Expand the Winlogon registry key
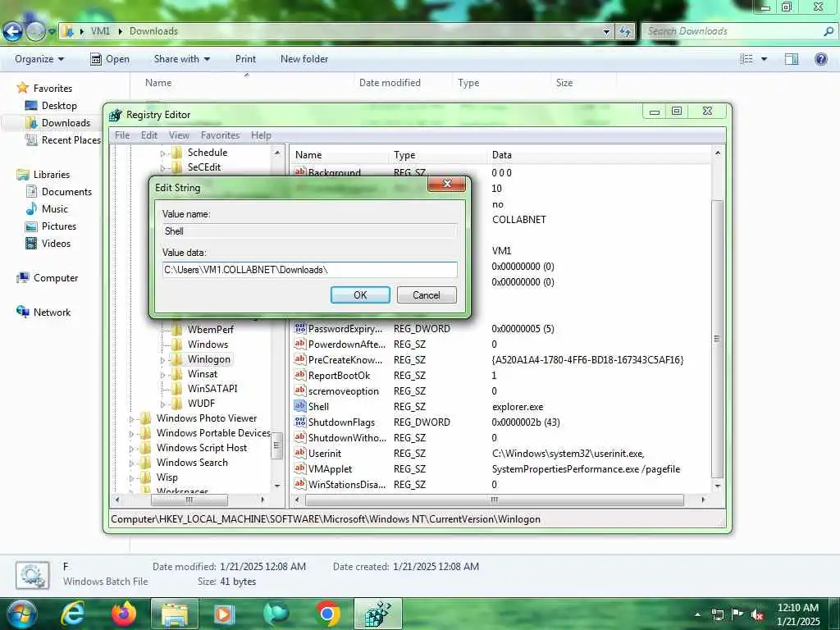 [x=163, y=360]
